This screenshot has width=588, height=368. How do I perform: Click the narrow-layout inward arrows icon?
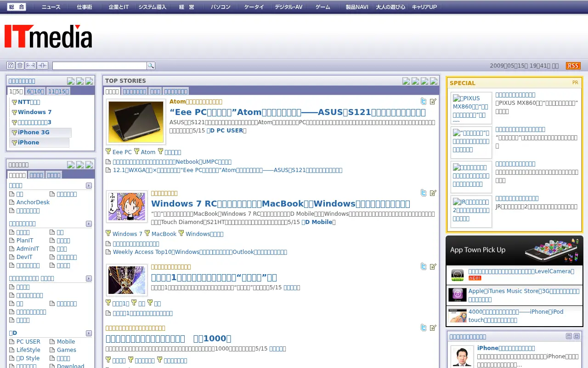coord(42,65)
